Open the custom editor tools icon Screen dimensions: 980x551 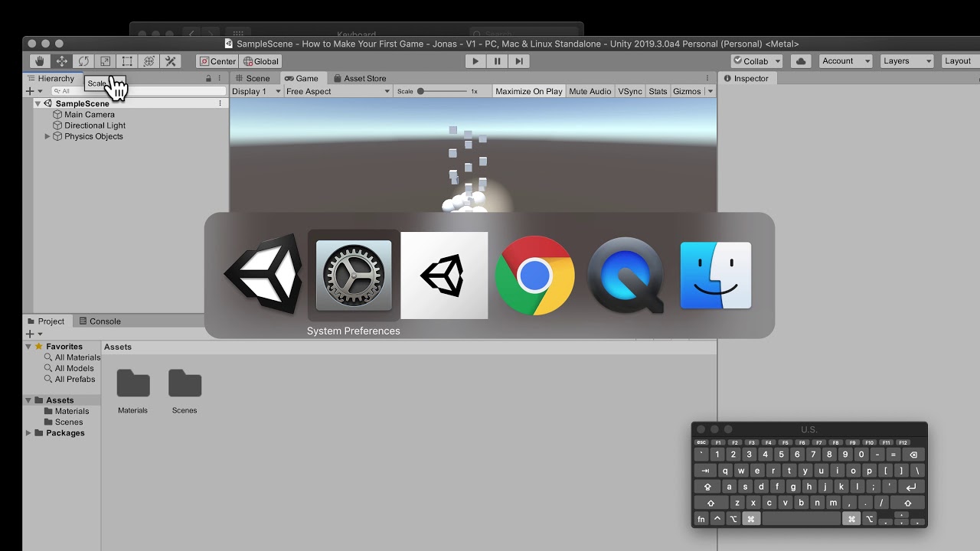171,61
